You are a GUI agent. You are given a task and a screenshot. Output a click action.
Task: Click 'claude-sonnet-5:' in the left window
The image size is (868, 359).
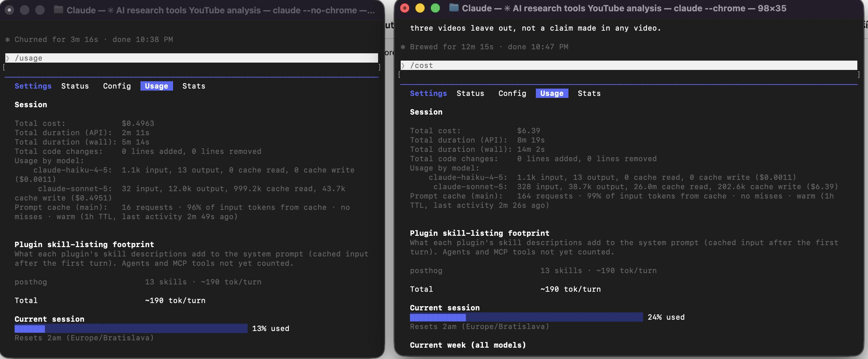point(75,189)
